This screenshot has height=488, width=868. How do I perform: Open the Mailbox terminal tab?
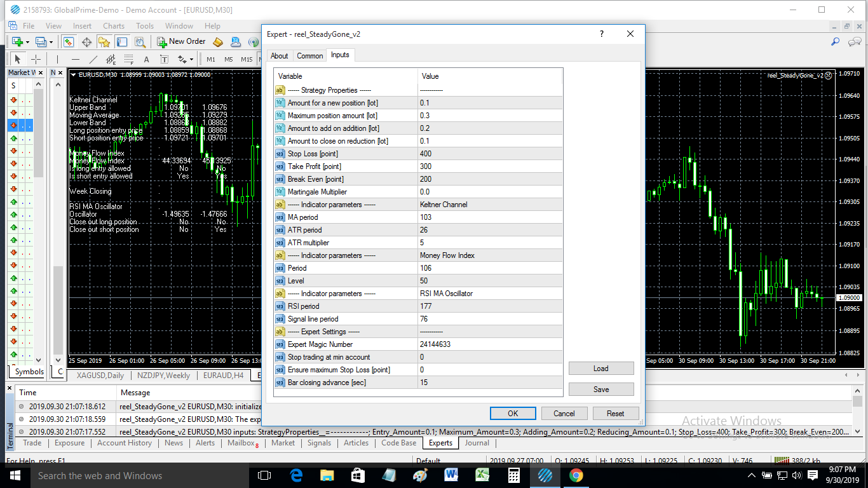click(243, 443)
